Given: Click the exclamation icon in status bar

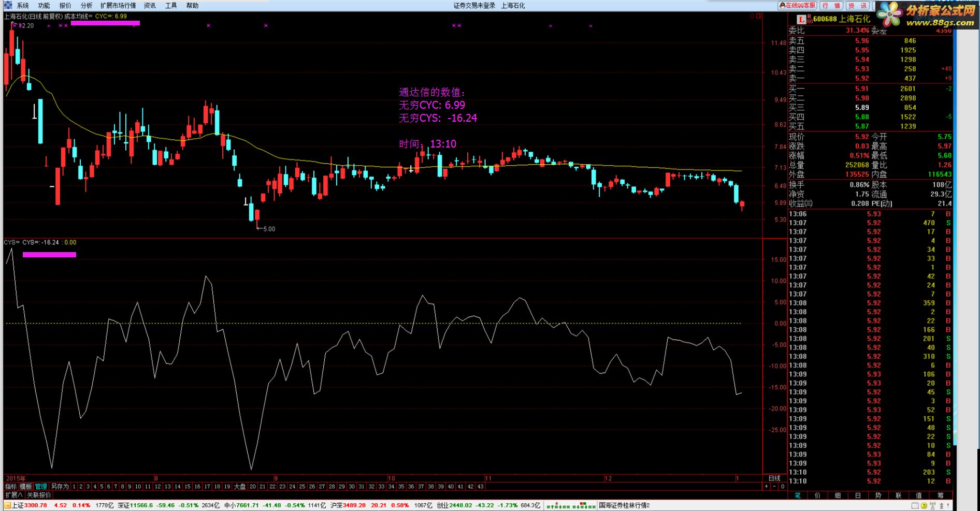Looking at the screenshot, I should pyautogui.click(x=948, y=506).
